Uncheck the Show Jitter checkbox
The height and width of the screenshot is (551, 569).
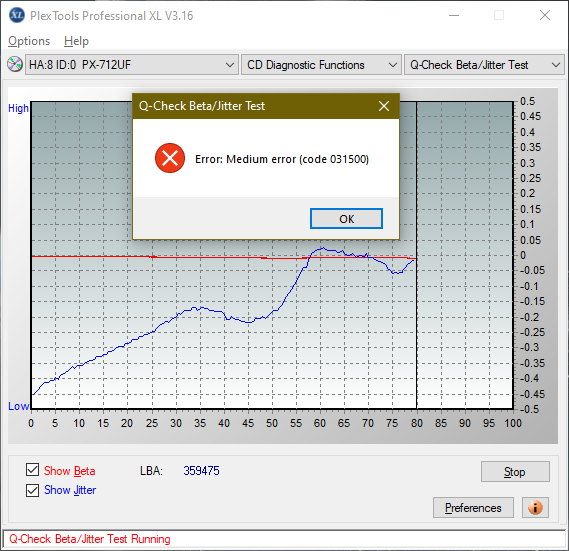[x=33, y=490]
